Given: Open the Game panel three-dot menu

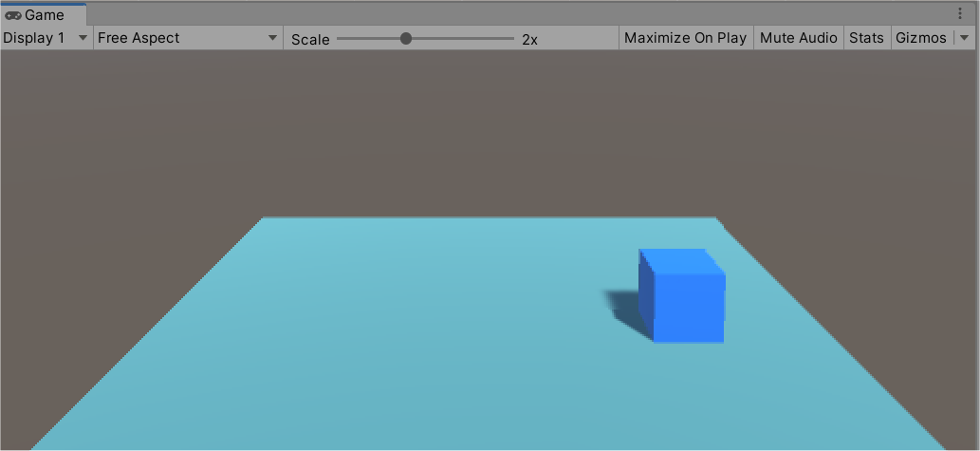Looking at the screenshot, I should (x=960, y=13).
